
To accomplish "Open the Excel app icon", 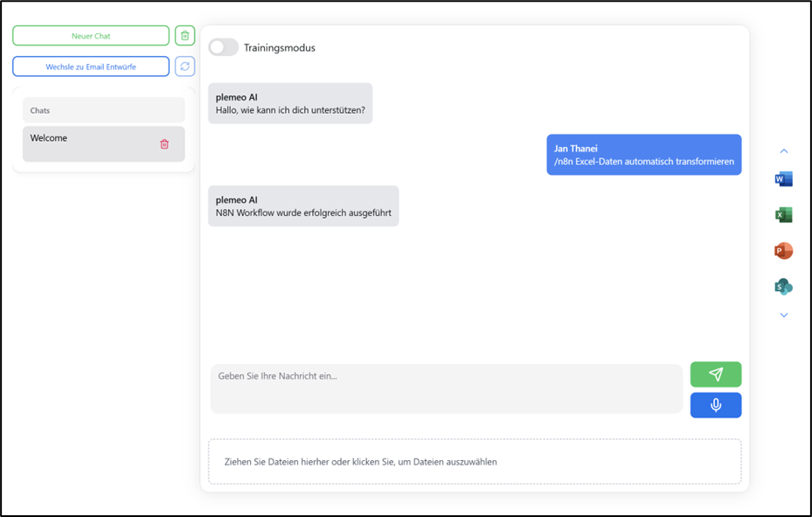I will click(x=783, y=215).
